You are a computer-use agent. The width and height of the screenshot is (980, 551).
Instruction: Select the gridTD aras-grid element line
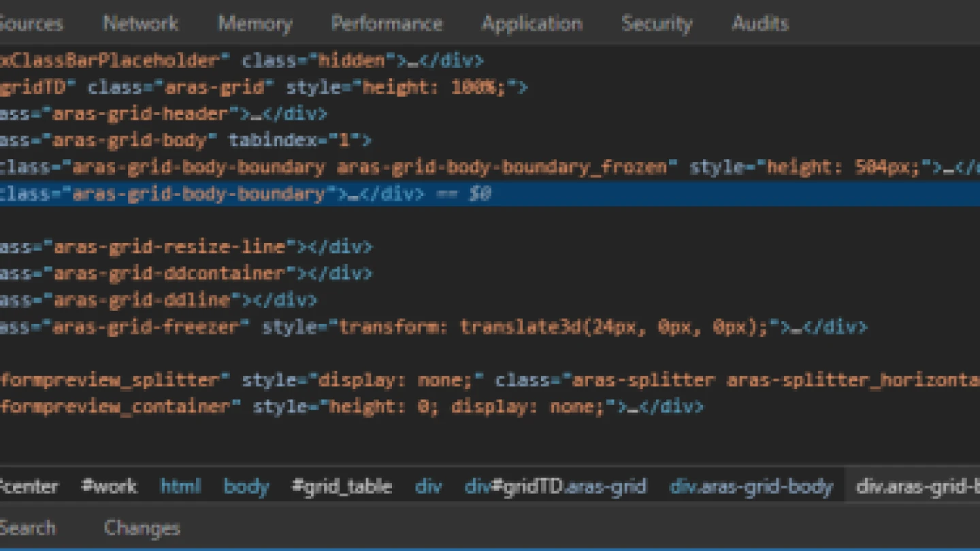point(264,87)
